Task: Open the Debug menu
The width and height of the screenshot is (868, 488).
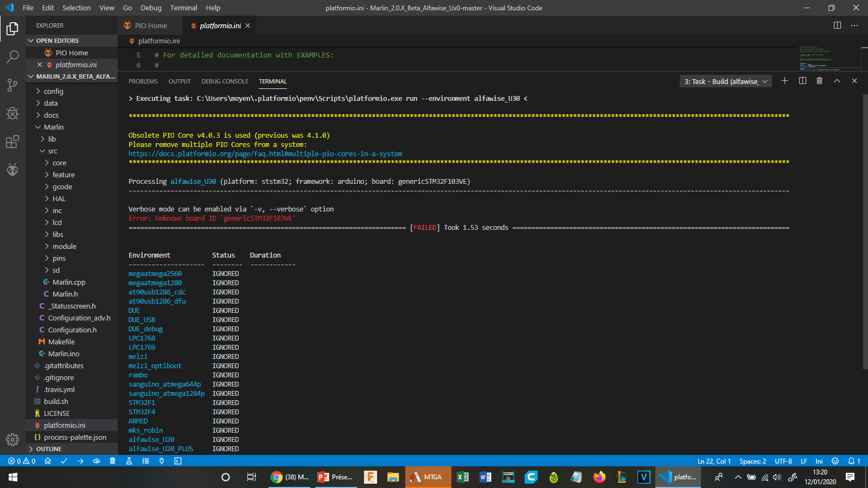Action: [x=151, y=8]
